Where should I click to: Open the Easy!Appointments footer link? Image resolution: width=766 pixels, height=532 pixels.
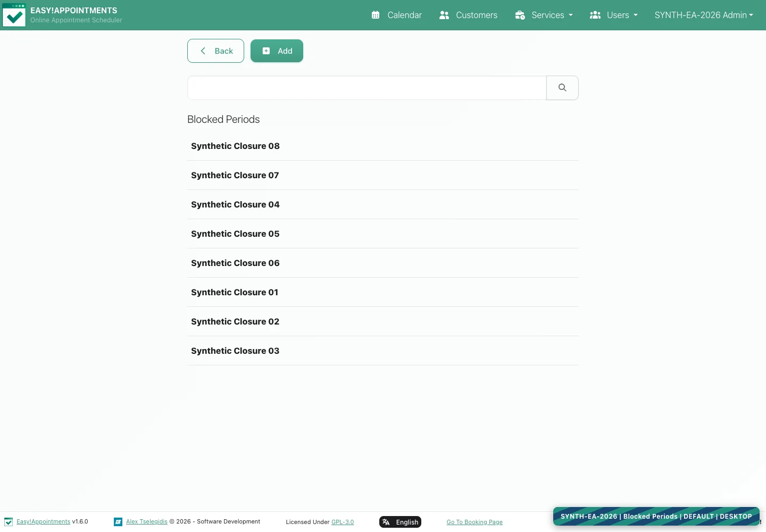pos(43,522)
